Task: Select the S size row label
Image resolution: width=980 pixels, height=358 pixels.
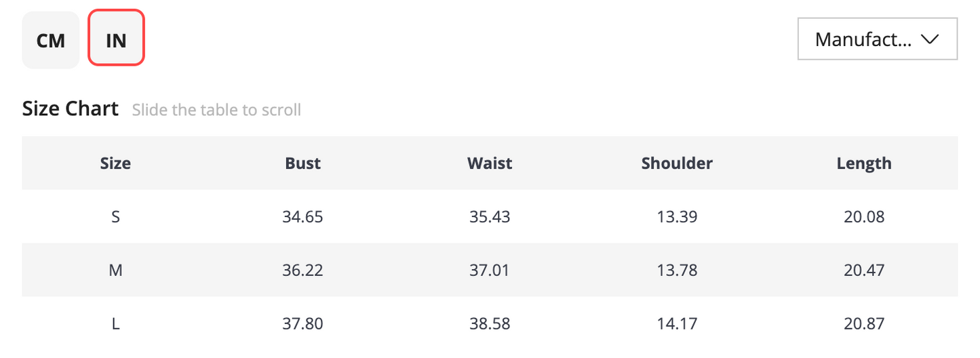Action: [x=115, y=217]
